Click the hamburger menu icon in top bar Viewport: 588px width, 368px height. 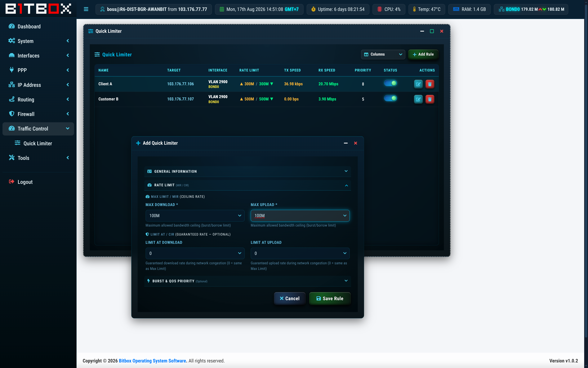point(86,9)
